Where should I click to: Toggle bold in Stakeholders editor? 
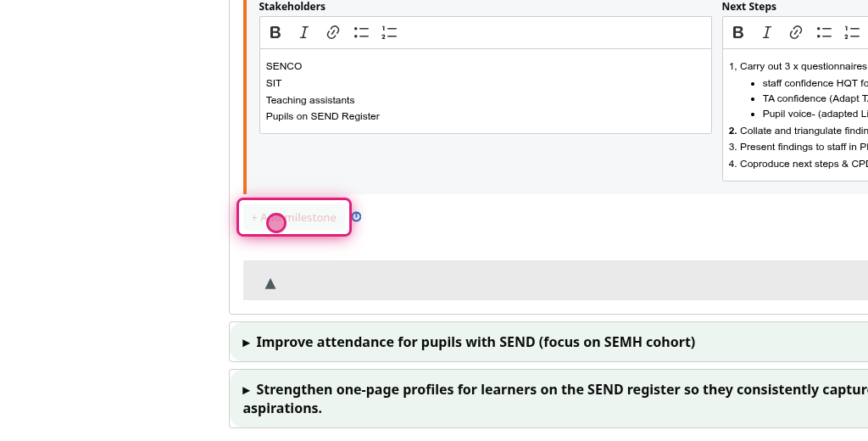point(275,33)
